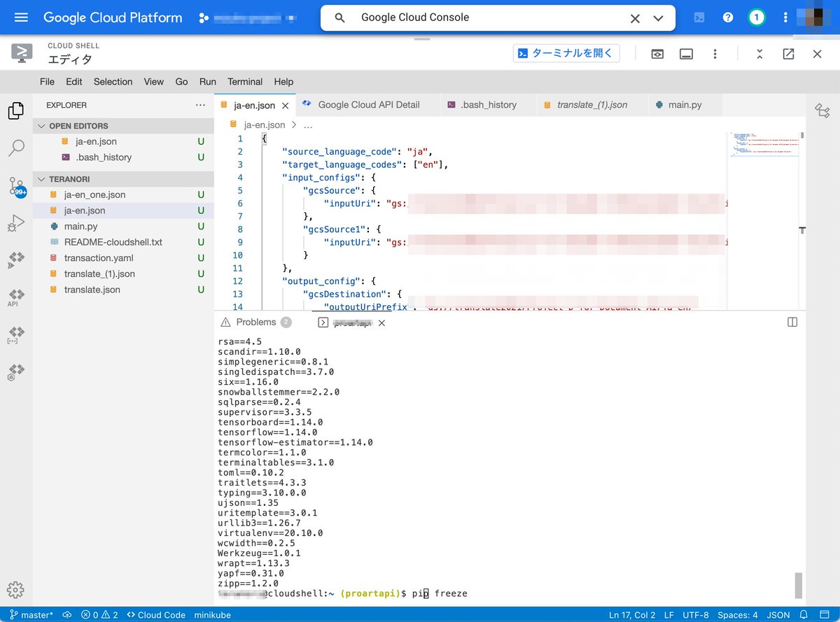Click minikube in status bar
Viewport: 840px width, 622px height.
(x=212, y=615)
